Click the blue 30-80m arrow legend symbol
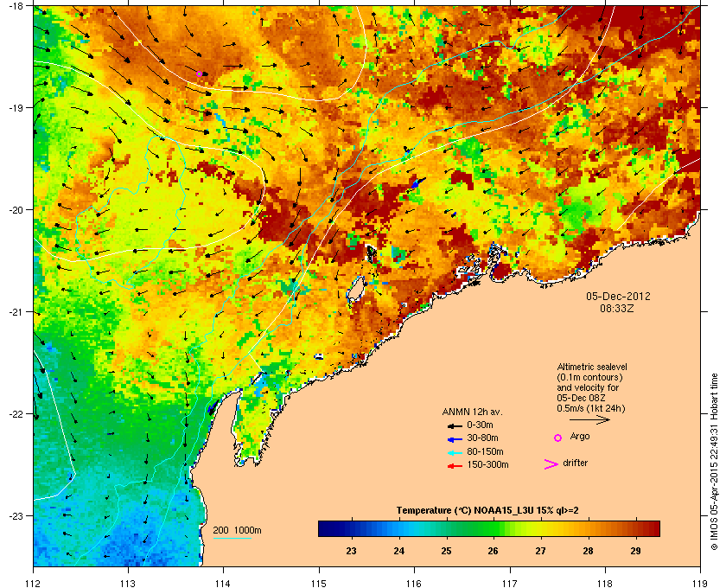 click(x=455, y=438)
